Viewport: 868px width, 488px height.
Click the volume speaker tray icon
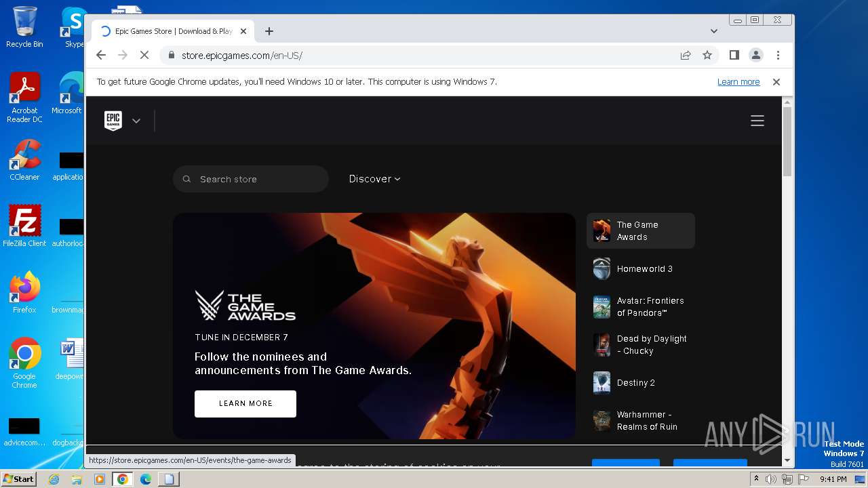point(771,479)
